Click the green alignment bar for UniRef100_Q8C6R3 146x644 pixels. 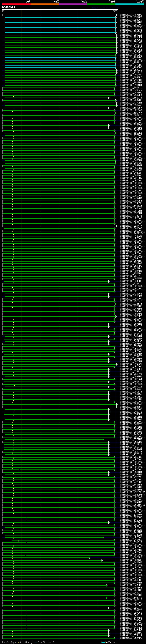(x=46, y=557)
